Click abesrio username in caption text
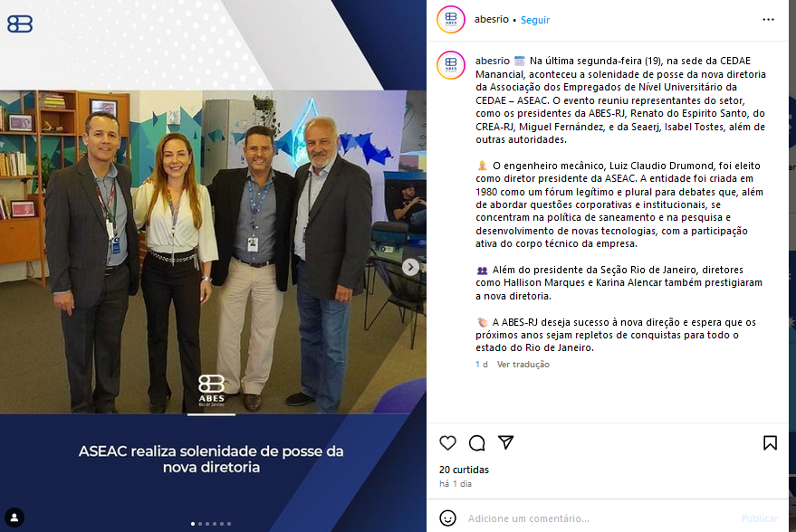 pos(493,61)
